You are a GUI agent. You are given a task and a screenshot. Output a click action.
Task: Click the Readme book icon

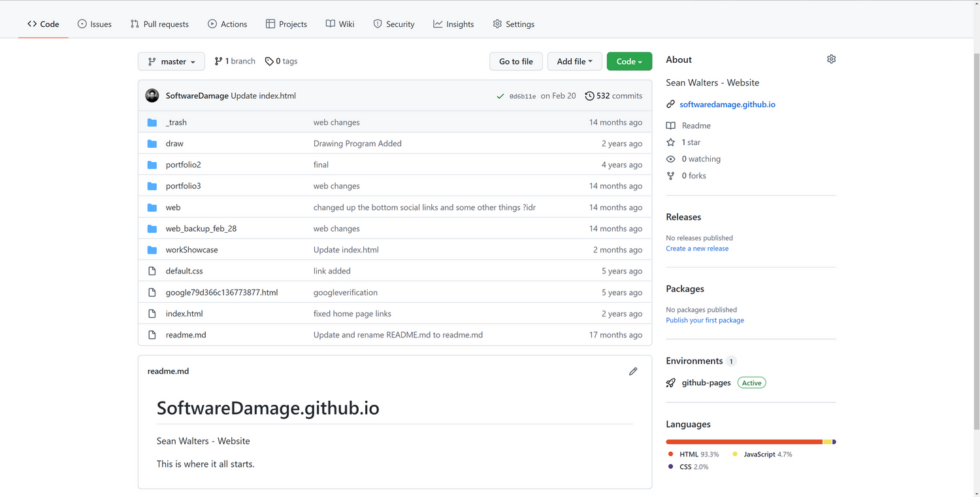670,126
